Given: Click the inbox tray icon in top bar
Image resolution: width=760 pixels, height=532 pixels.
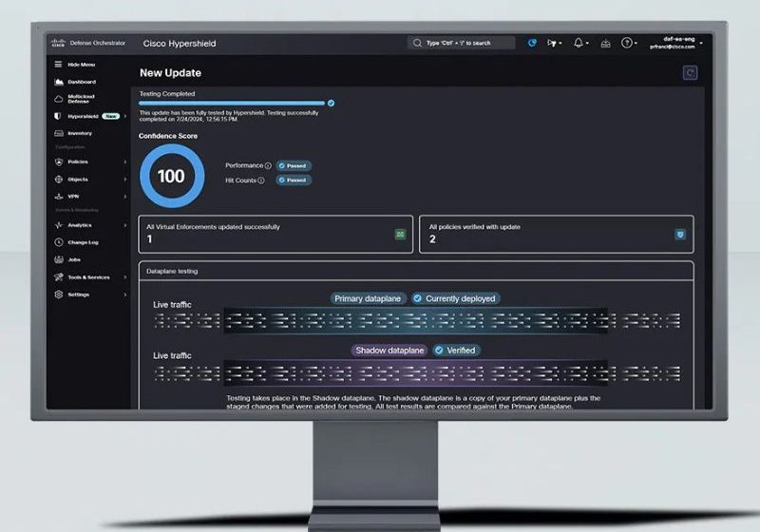Looking at the screenshot, I should click(x=605, y=44).
